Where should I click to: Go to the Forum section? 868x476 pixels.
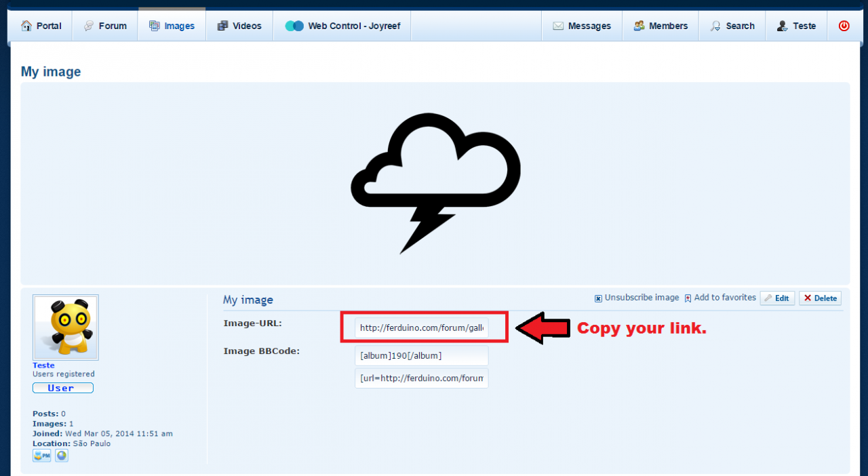pyautogui.click(x=105, y=26)
